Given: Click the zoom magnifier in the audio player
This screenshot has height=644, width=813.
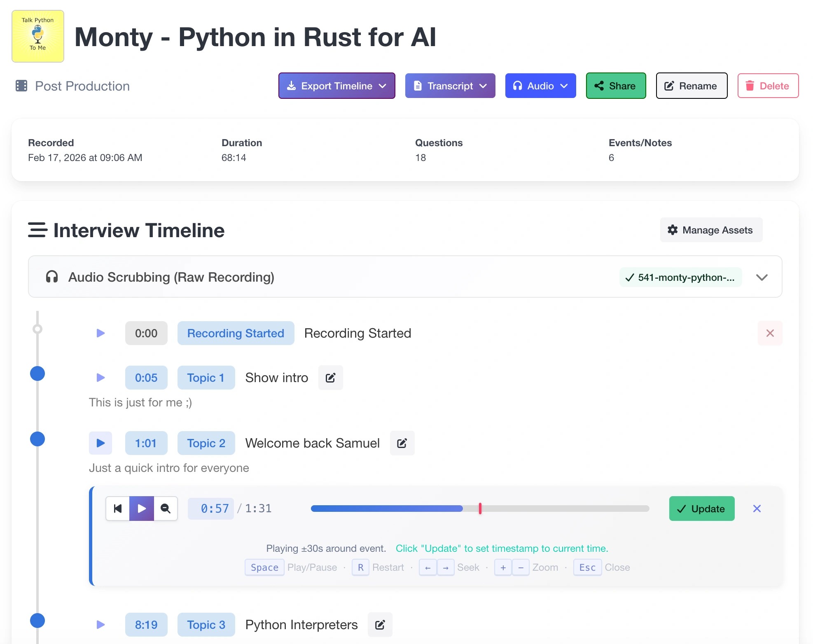Looking at the screenshot, I should (166, 509).
